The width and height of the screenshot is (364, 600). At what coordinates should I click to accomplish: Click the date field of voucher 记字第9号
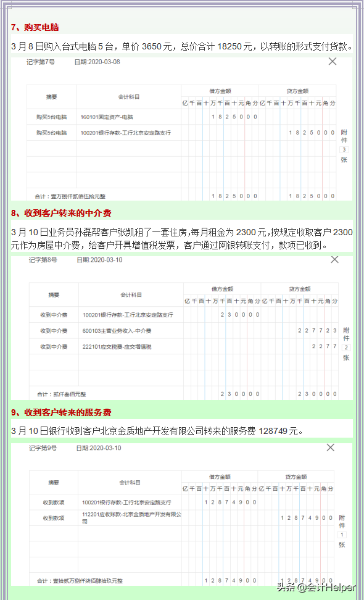click(99, 448)
